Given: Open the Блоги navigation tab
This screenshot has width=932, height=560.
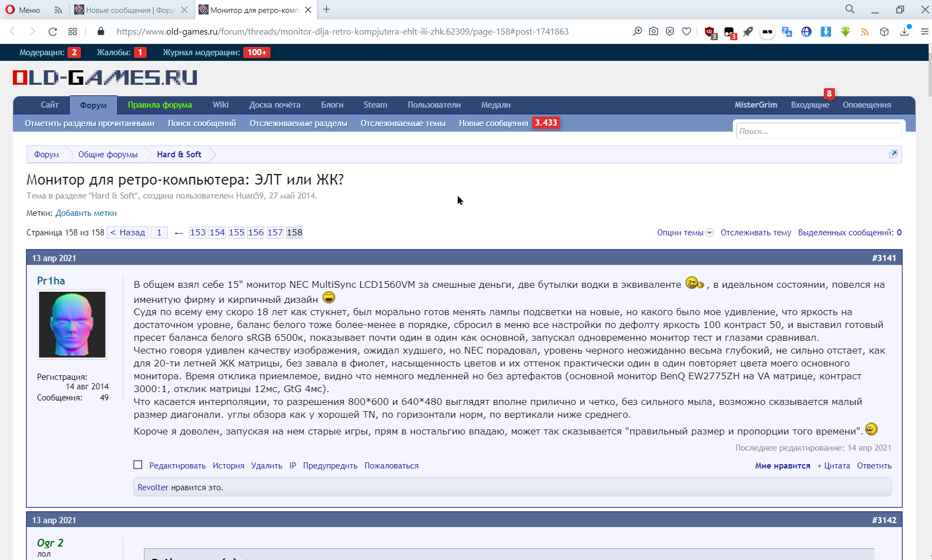Looking at the screenshot, I should coord(332,105).
